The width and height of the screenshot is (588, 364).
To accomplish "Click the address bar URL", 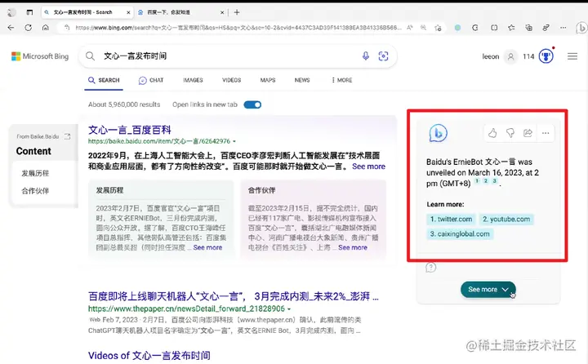I will click(x=238, y=28).
